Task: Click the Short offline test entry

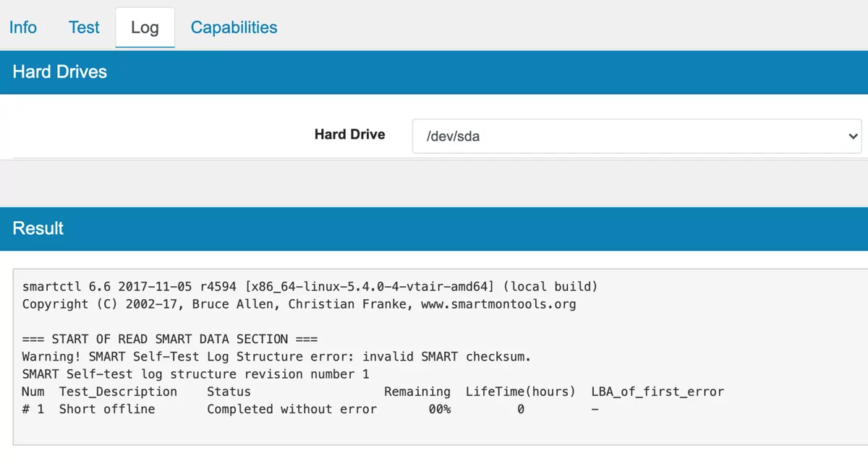Action: 107,409
